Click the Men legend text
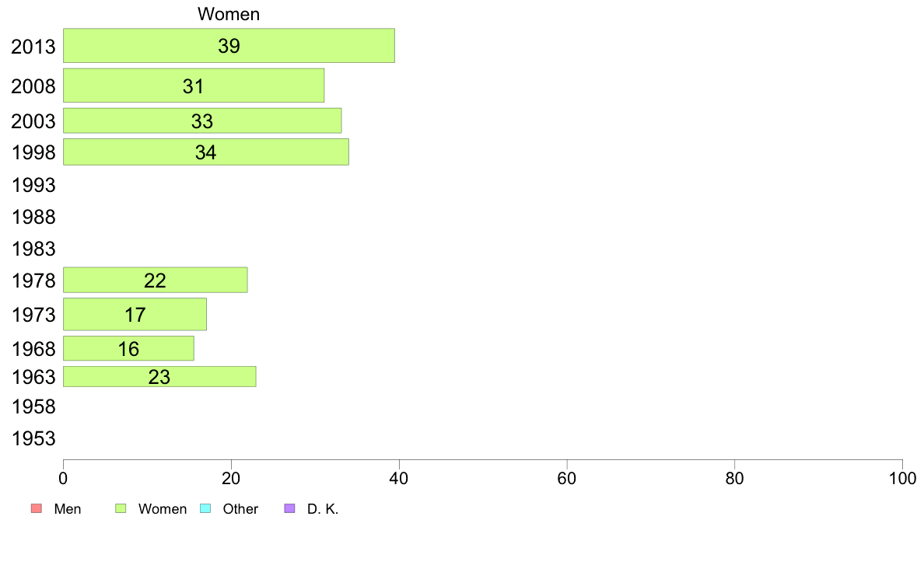Screen dimensions: 924x572 coord(67,509)
